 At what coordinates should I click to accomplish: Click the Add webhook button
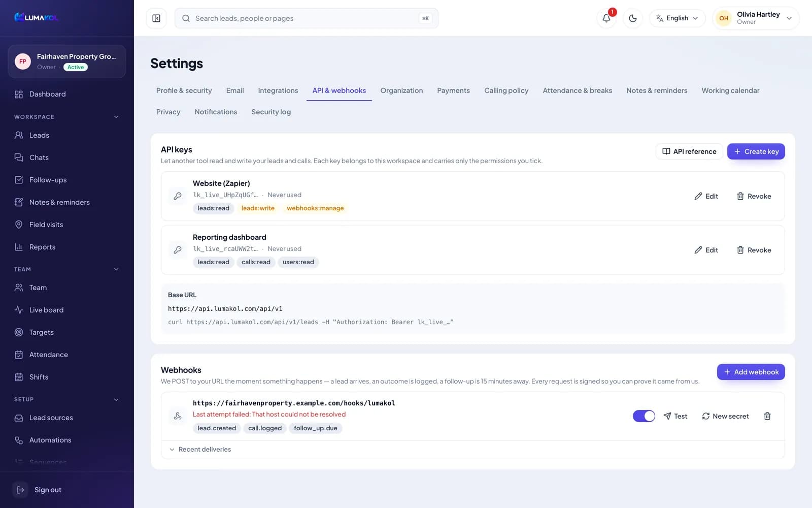tap(751, 372)
